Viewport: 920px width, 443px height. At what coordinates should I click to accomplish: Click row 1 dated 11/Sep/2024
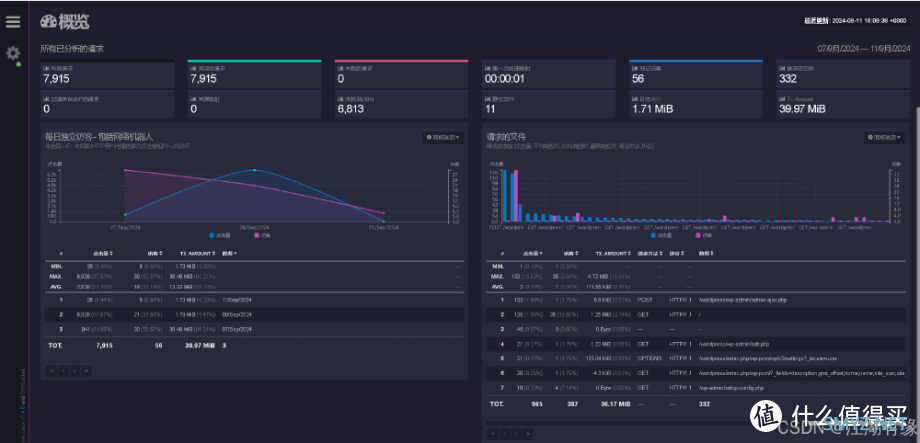pyautogui.click(x=255, y=300)
